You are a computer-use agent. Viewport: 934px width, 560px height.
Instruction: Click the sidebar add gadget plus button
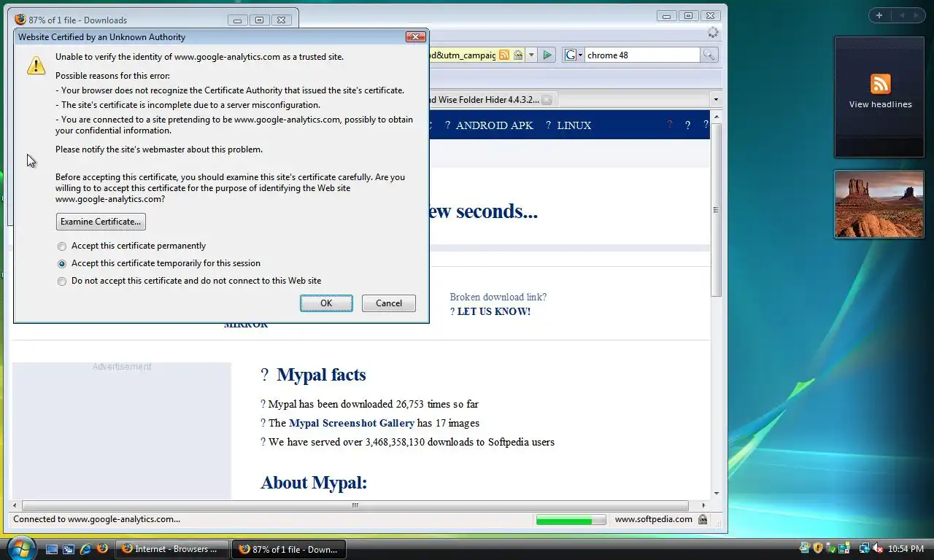879,15
